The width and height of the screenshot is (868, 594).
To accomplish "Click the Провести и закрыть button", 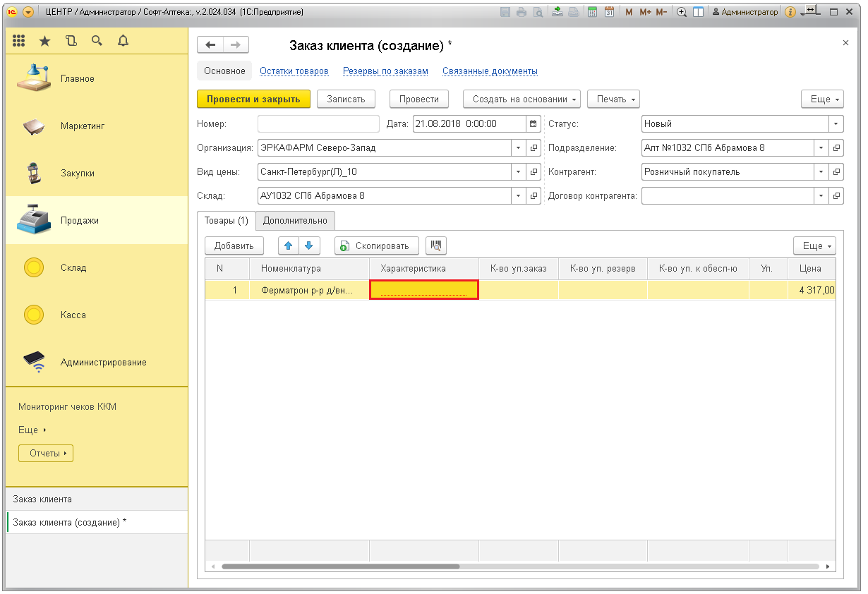I will [x=253, y=99].
